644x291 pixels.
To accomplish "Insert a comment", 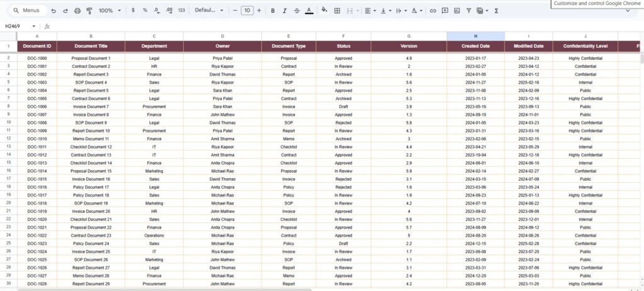I will (445, 11).
